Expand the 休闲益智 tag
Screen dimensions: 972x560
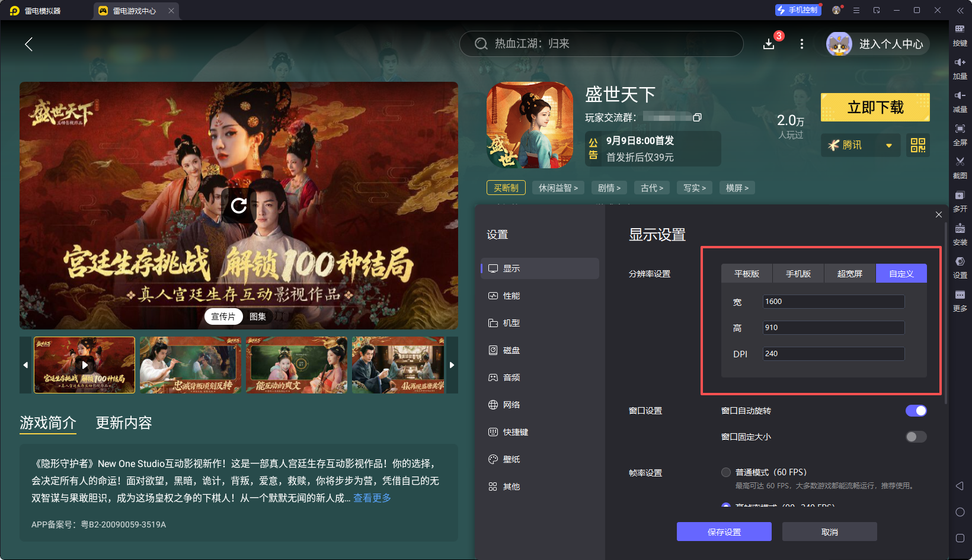pos(558,188)
